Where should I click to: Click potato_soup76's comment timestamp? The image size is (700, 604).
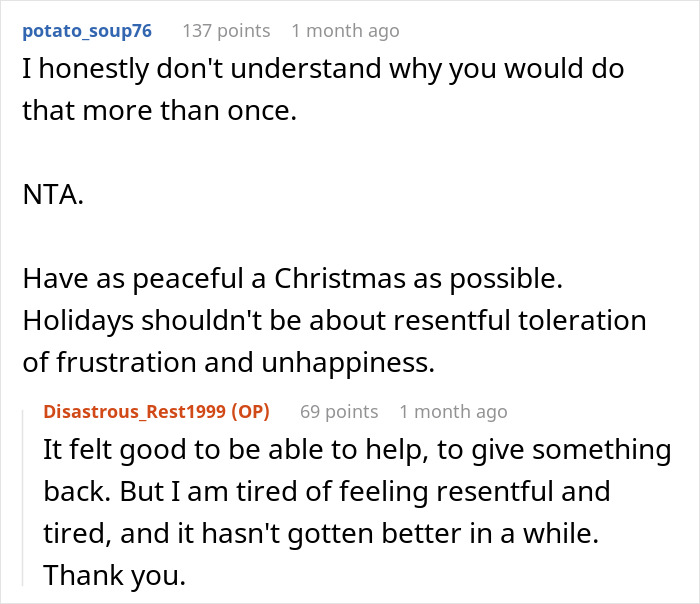tap(345, 31)
